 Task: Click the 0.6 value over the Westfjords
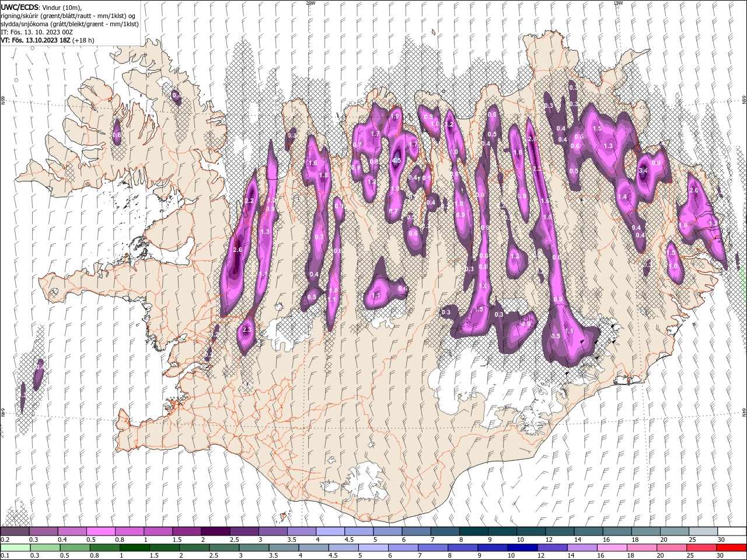coord(117,135)
